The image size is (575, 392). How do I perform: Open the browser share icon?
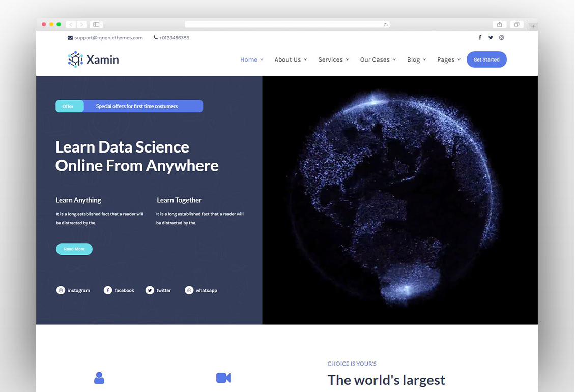(499, 24)
